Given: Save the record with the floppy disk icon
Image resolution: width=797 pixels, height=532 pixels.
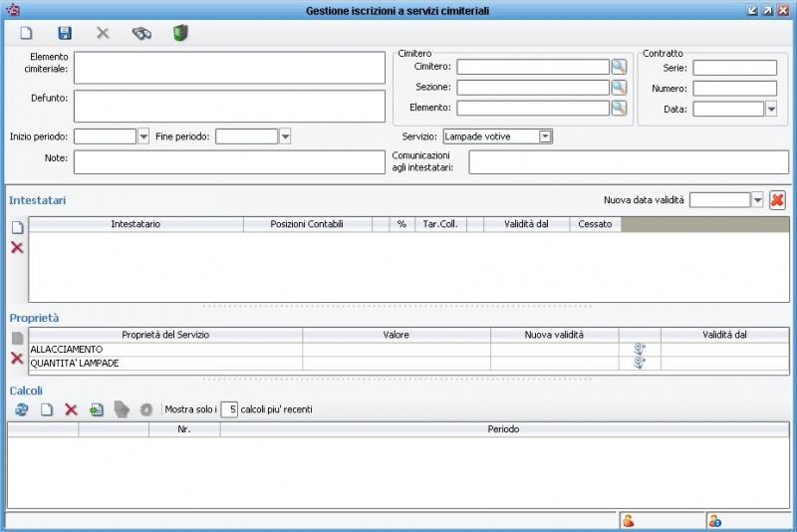Looking at the screenshot, I should coord(65,33).
